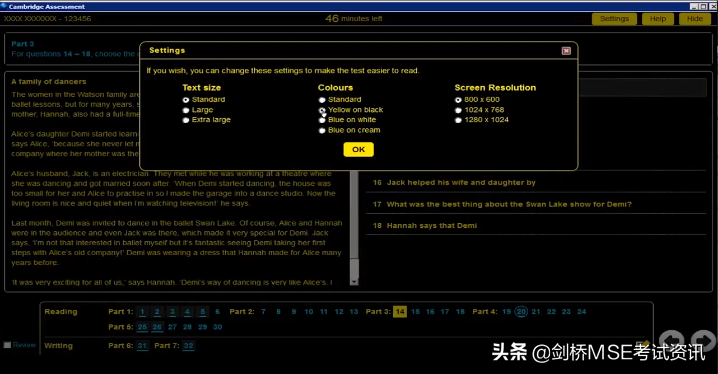Jump to question 16 in Part 3
This screenshot has width=718, height=374.
coord(430,312)
